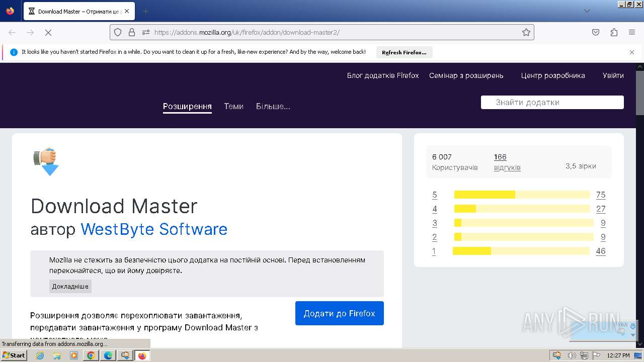Open the 166 відгуків reviews link
Viewport: 644px width, 362px height.
point(507,162)
